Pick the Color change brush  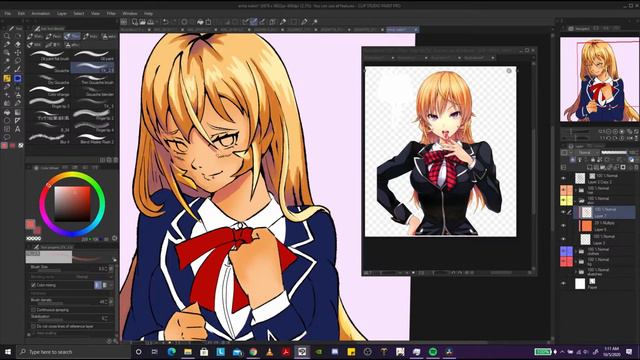49,91
